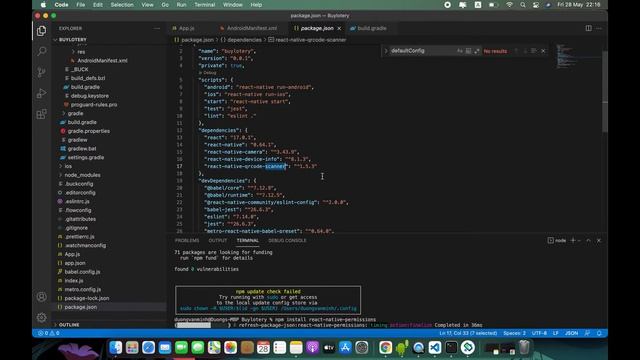Open the Extensions view
The image size is (640, 360).
[x=41, y=114]
